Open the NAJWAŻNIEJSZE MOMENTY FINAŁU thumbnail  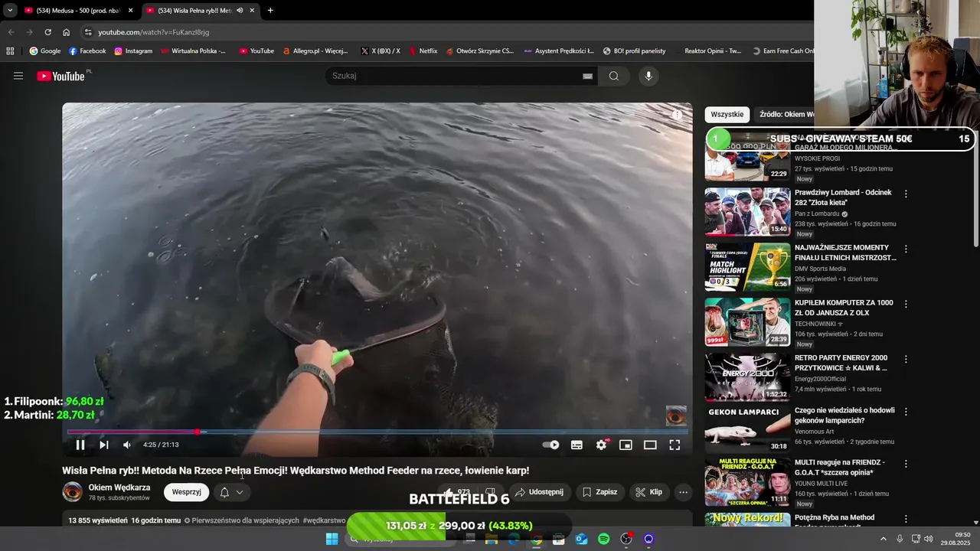(747, 267)
